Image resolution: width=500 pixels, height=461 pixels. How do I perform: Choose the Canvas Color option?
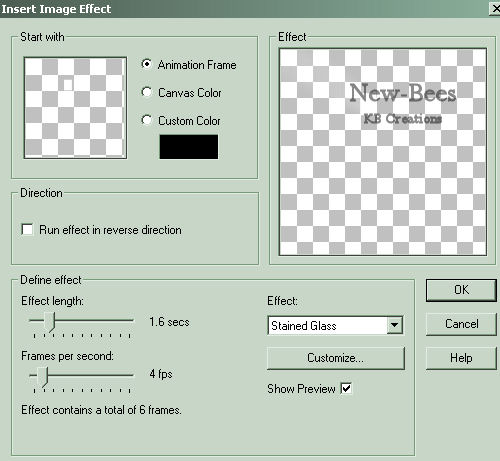coord(146,92)
